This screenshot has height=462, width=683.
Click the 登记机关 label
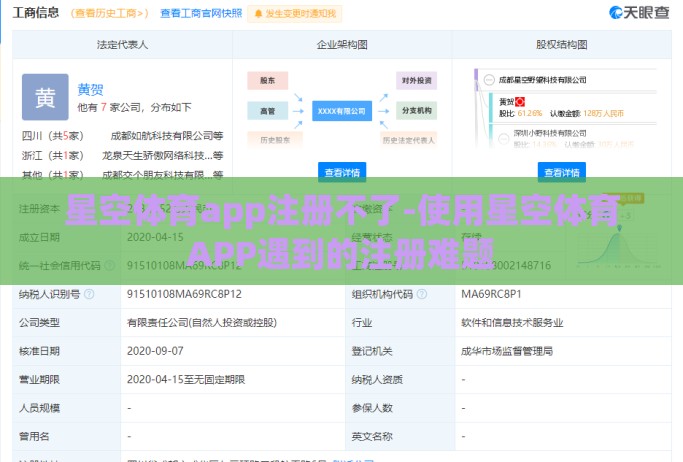[x=372, y=351]
